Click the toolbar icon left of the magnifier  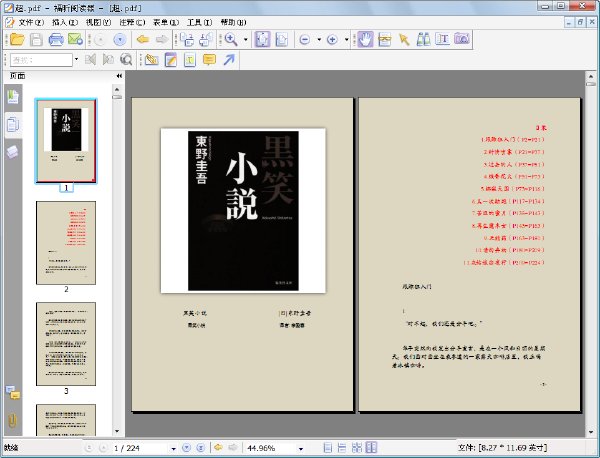206,39
